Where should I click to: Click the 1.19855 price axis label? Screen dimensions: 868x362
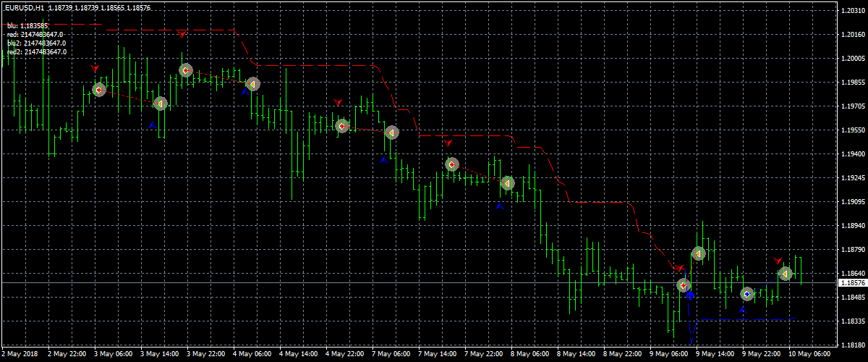point(854,83)
